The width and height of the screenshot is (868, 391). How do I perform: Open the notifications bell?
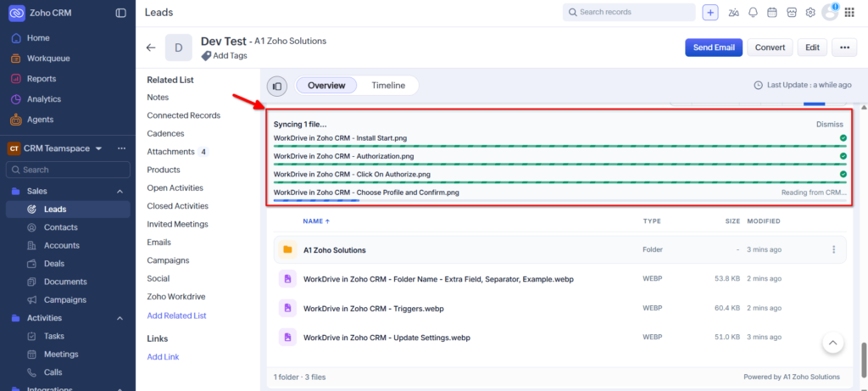tap(753, 13)
